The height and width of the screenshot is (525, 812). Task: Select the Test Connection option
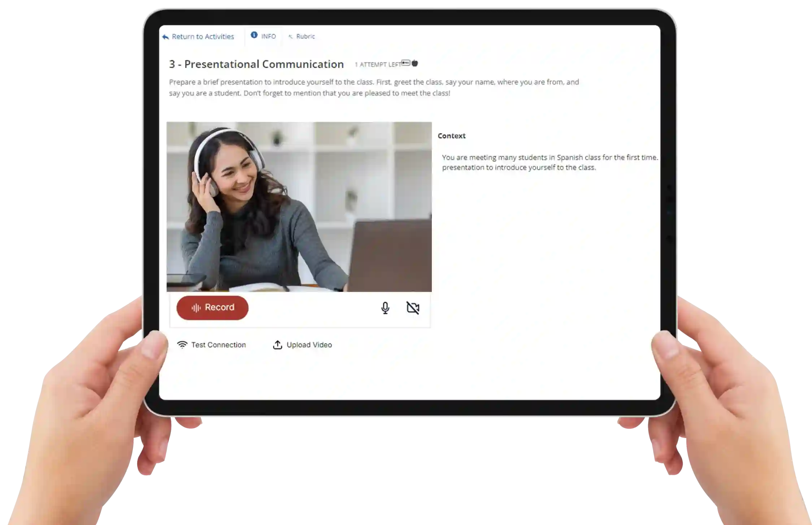pos(212,344)
